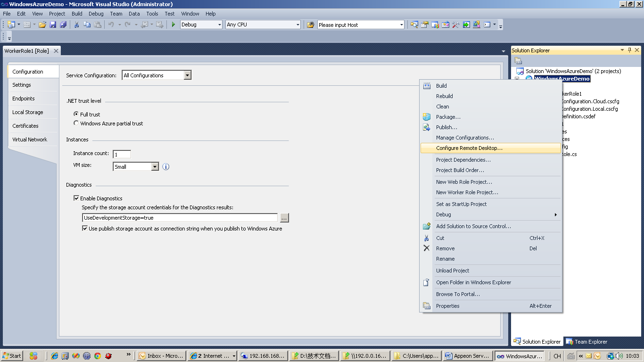Click Browse To Portal menu item
Image resolution: width=644 pixels, height=362 pixels.
pyautogui.click(x=490, y=294)
